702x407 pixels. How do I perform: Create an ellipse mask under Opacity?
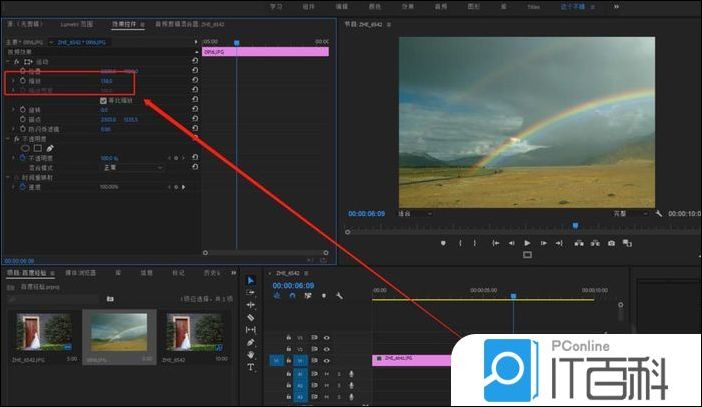click(x=25, y=148)
